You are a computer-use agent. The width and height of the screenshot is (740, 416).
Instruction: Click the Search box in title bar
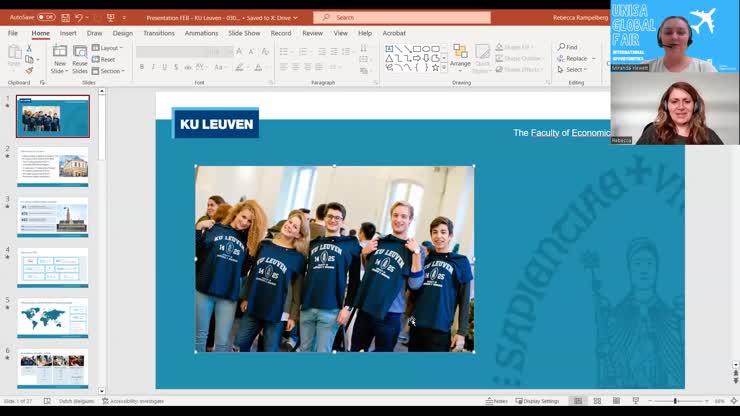tap(402, 17)
